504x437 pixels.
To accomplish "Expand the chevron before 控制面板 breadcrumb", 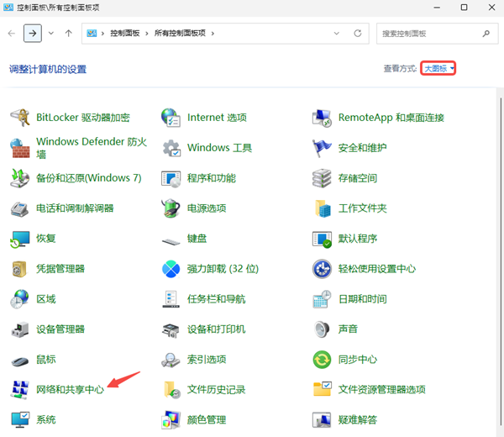I will click(102, 34).
